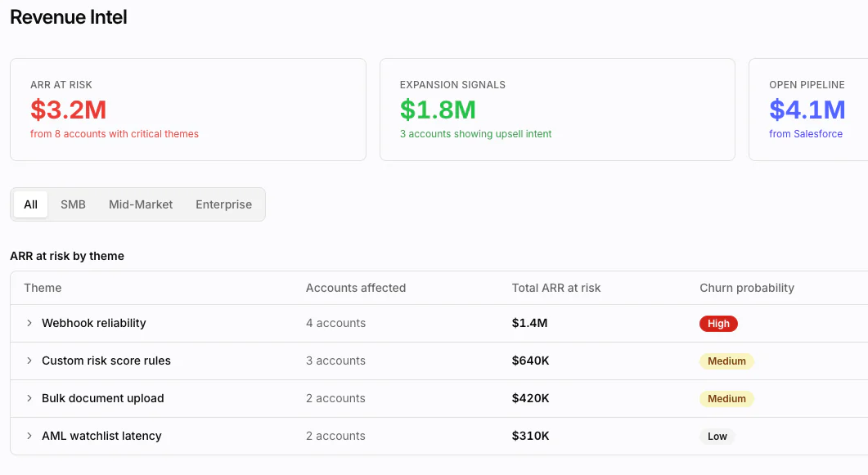868x475 pixels.
Task: Switch to the SMB tab
Action: point(73,204)
